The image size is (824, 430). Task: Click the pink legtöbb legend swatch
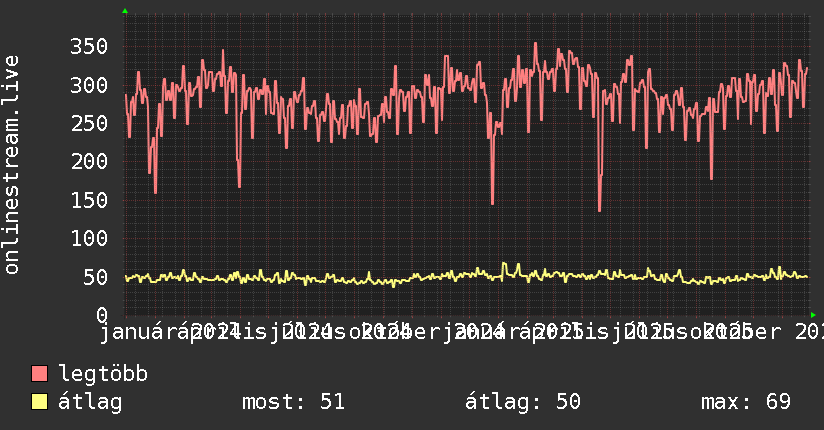click(x=39, y=373)
